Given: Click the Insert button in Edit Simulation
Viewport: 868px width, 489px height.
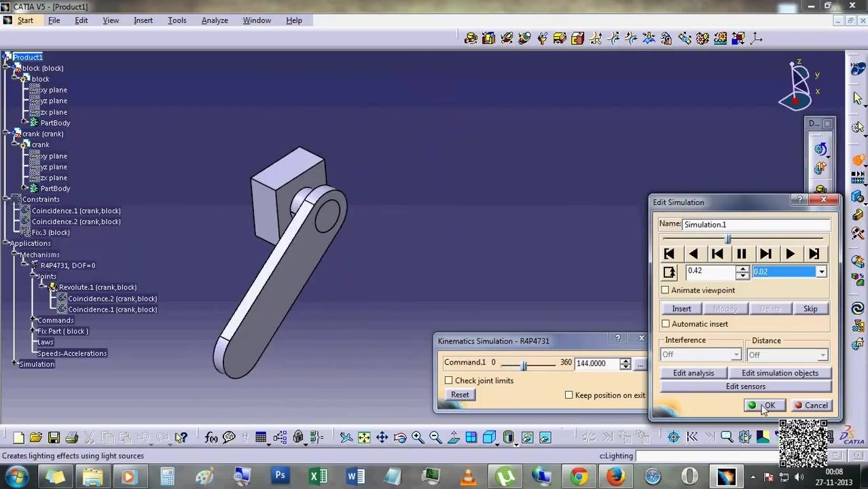Looking at the screenshot, I should (x=681, y=309).
